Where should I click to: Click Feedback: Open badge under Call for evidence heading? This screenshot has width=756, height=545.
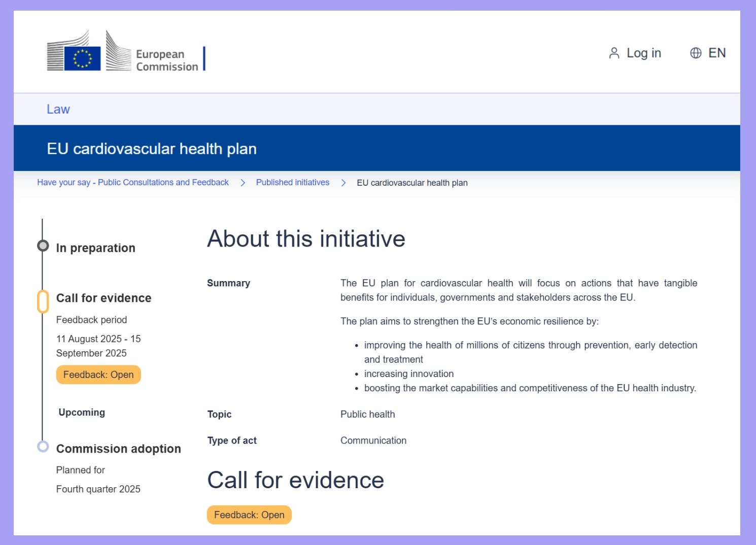point(249,515)
